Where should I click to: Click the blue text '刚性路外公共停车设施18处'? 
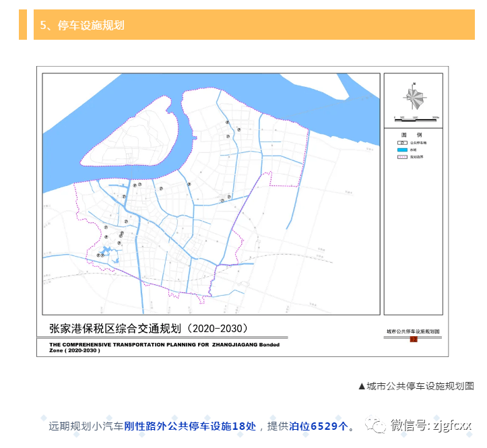click(x=190, y=426)
